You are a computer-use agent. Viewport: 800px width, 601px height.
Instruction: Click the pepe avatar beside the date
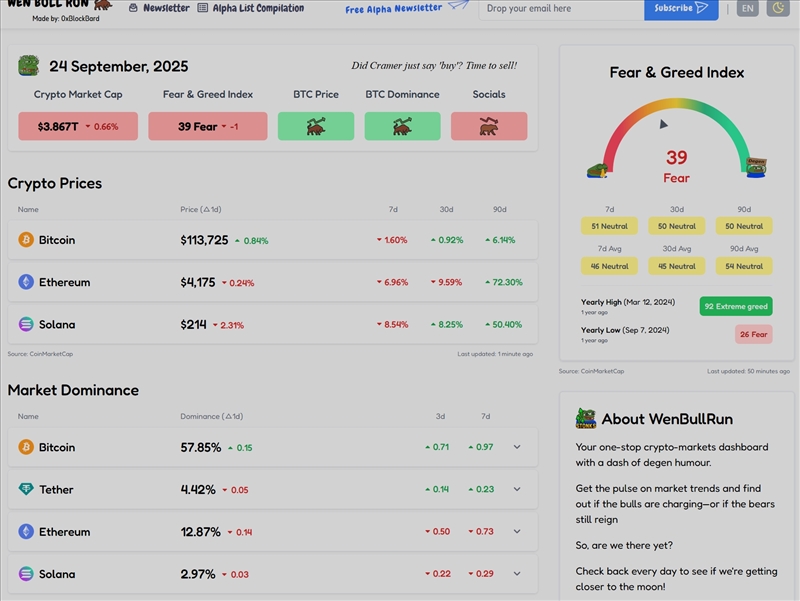click(x=29, y=66)
